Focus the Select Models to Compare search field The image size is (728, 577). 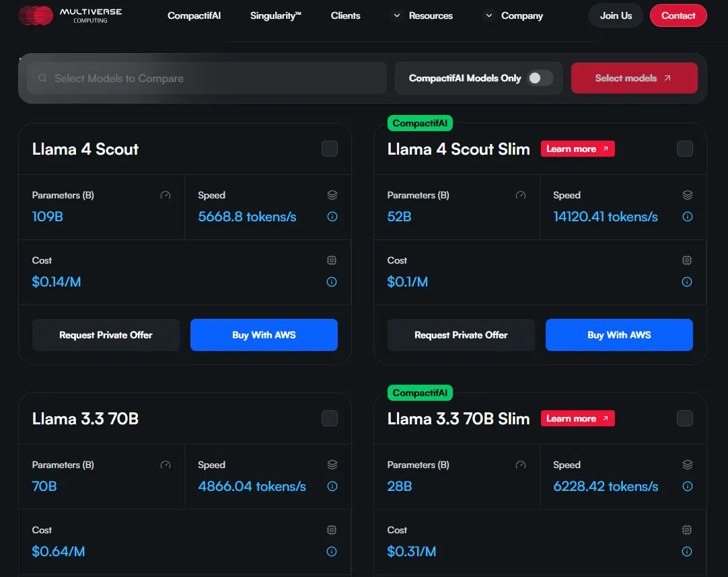(207, 78)
